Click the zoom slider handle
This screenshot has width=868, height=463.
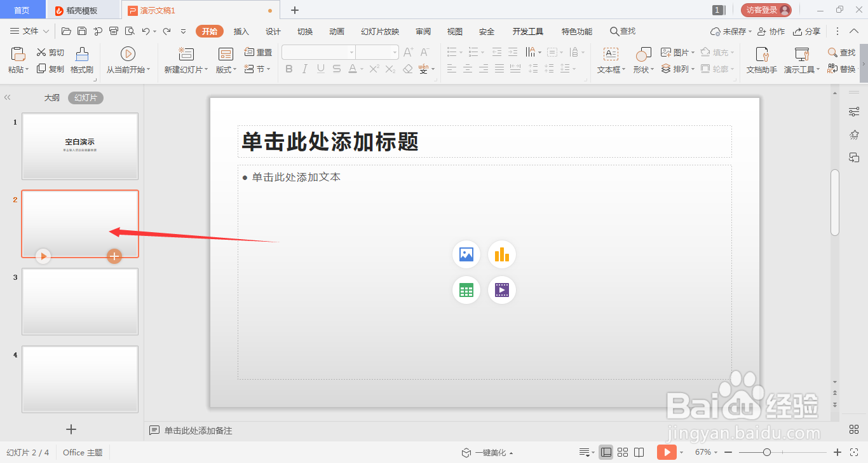767,452
